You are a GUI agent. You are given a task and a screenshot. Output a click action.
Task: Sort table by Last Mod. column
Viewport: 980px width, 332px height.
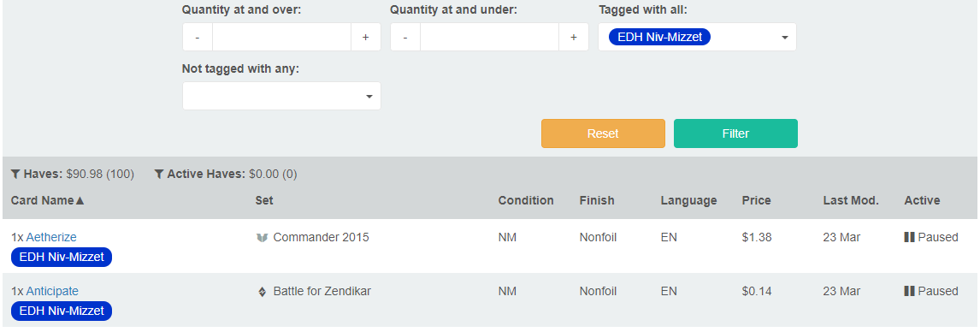(851, 201)
